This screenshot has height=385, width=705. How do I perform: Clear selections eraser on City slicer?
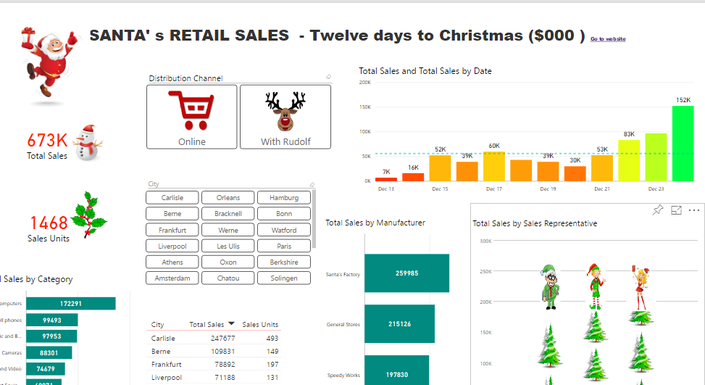click(312, 184)
